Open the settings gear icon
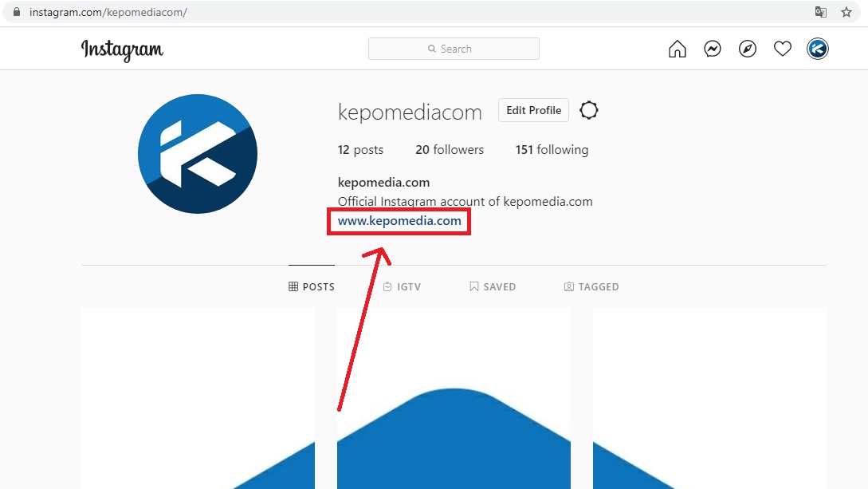Screen dimensions: 868x489 coord(588,110)
